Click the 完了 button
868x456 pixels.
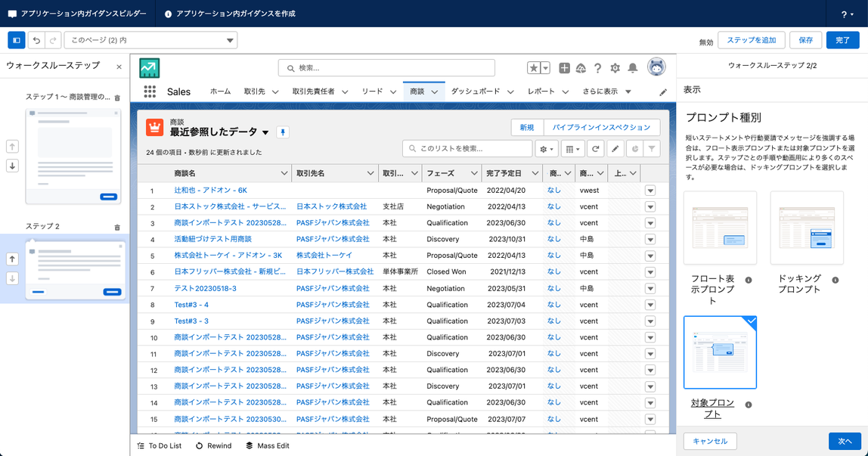point(842,40)
